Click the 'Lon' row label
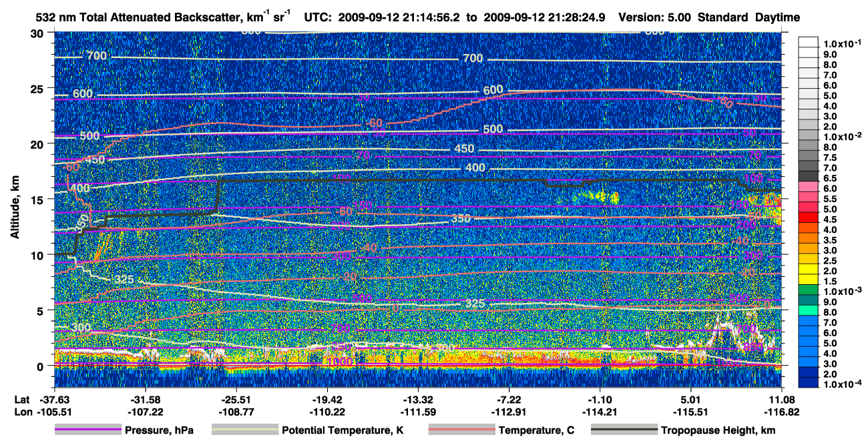Viewport: 868px width, 445px height. pos(23,412)
